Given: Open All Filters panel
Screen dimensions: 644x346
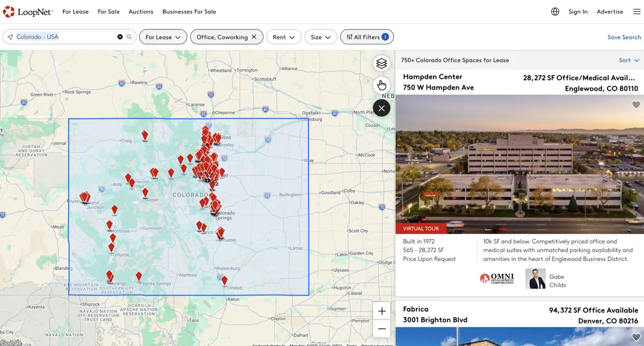Looking at the screenshot, I should coord(367,37).
